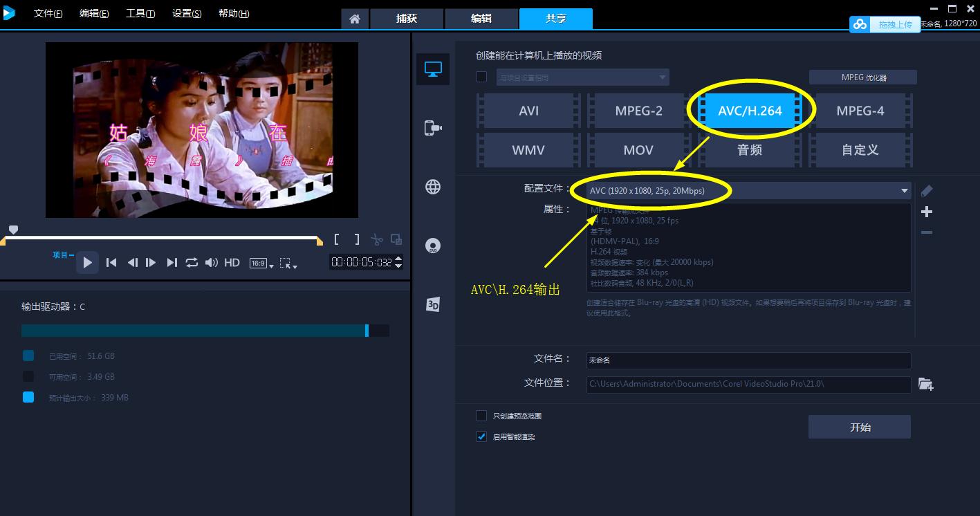Click the 文件名 text input field
The image size is (980, 516).
[748, 360]
